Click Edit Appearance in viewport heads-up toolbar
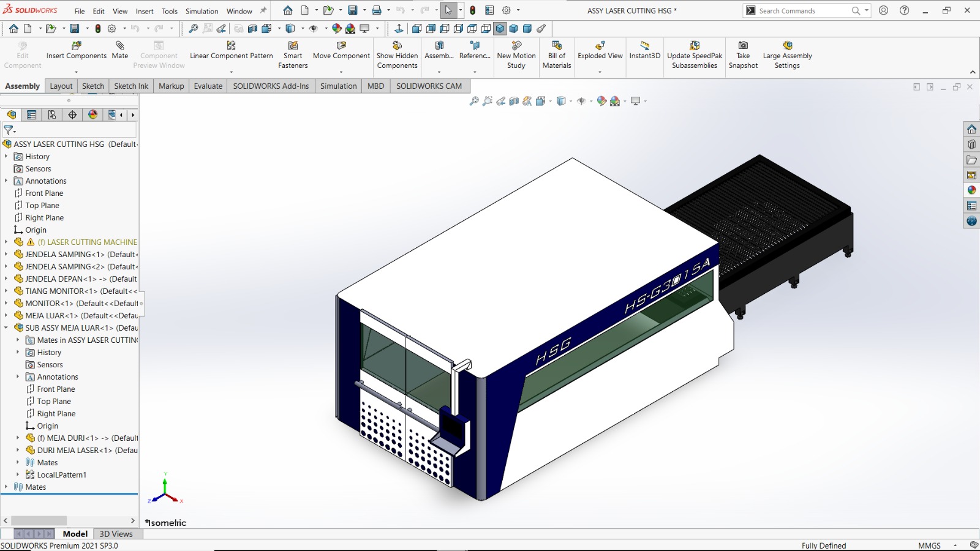 click(x=601, y=101)
